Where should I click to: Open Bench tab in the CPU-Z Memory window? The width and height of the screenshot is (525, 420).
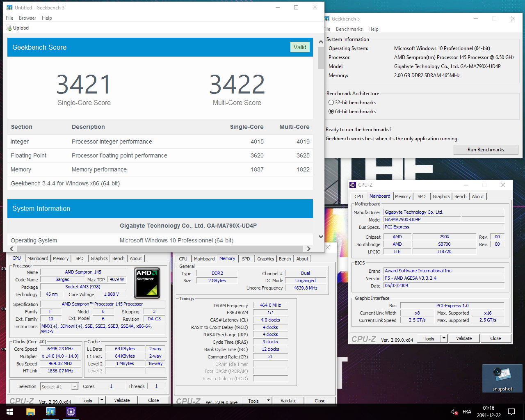point(285,259)
